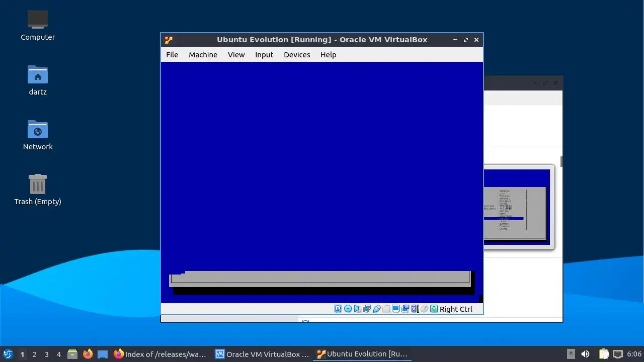Open the View menu
644x362 pixels.
pos(236,55)
